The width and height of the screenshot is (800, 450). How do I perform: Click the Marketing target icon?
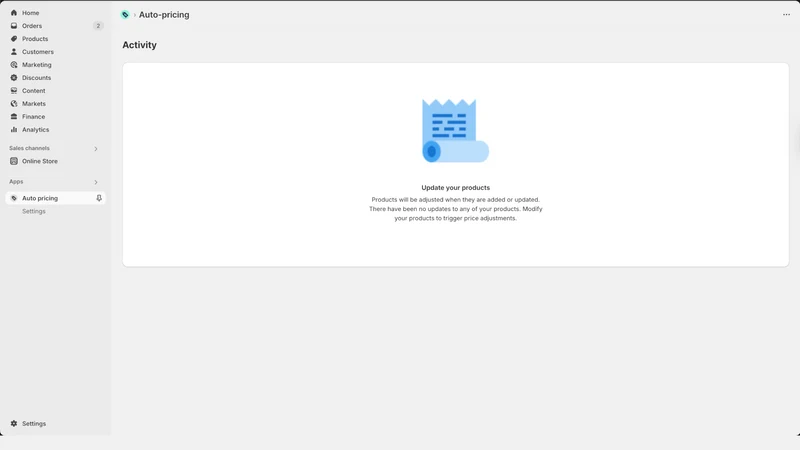tap(14, 65)
